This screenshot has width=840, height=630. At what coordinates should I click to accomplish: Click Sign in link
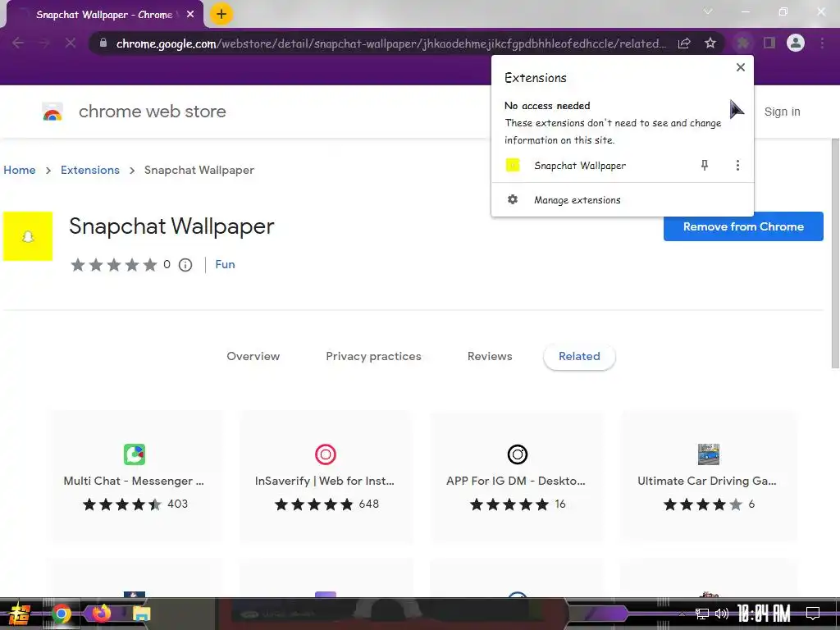[782, 112]
